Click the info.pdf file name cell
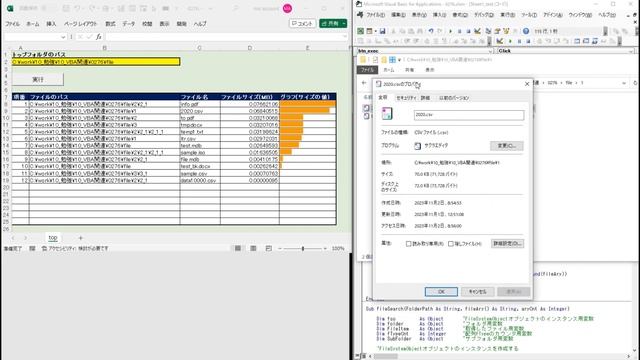640x360 pixels. 200,104
